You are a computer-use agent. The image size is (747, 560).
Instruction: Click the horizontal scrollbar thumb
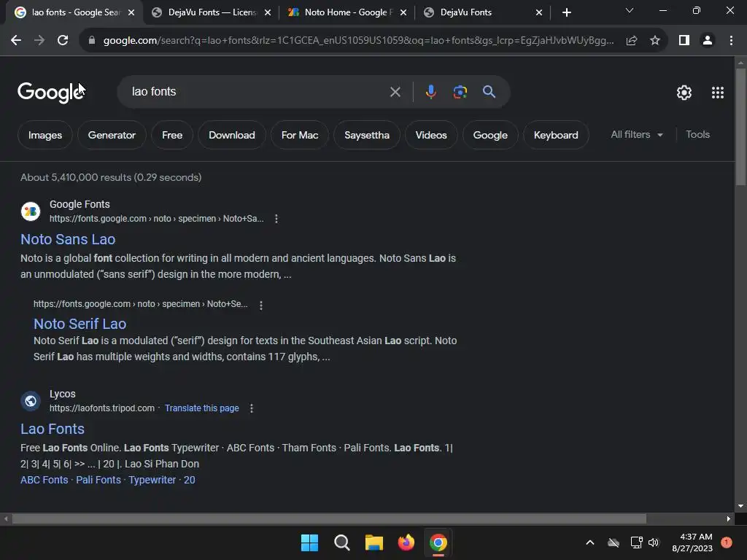click(x=329, y=518)
